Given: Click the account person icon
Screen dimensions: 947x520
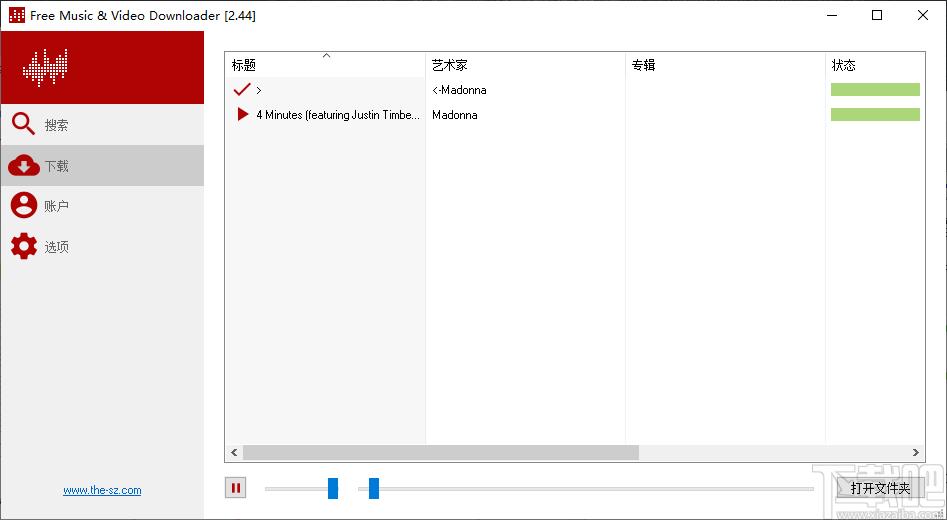Looking at the screenshot, I should pos(24,205).
